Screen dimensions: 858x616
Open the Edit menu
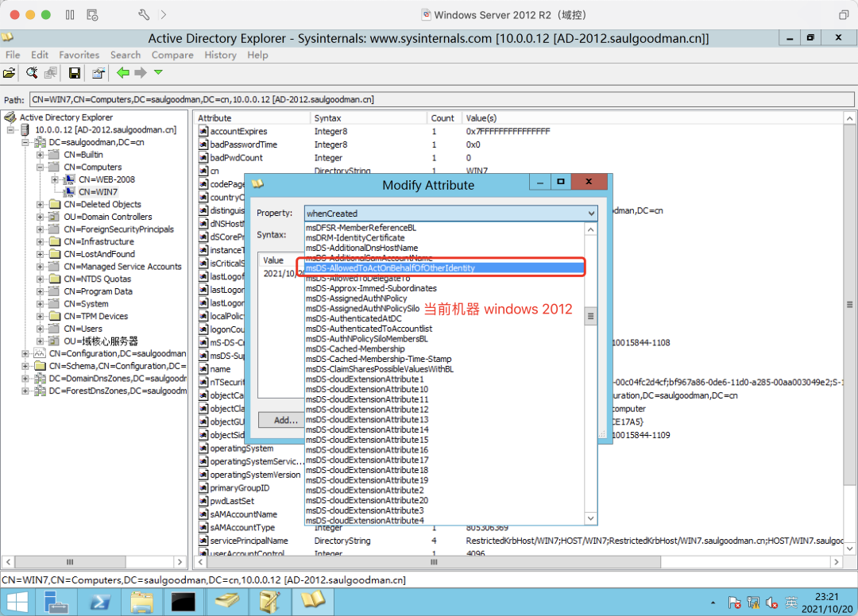pos(40,55)
